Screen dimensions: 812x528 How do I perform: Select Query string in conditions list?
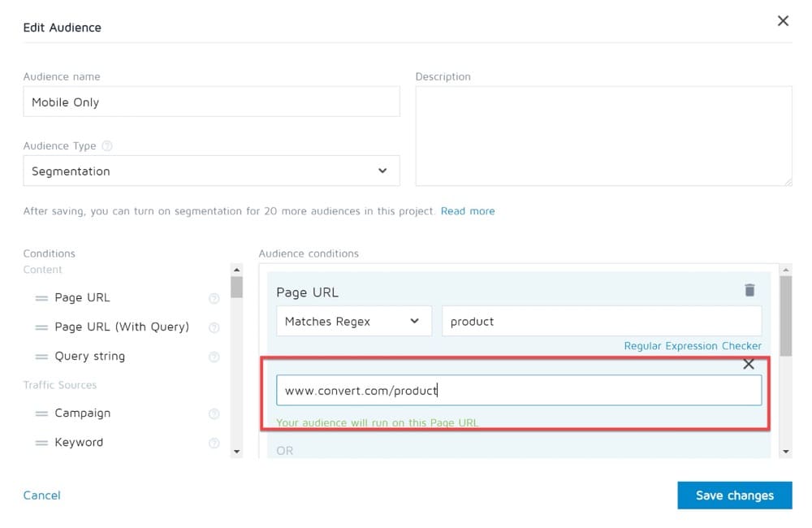89,357
